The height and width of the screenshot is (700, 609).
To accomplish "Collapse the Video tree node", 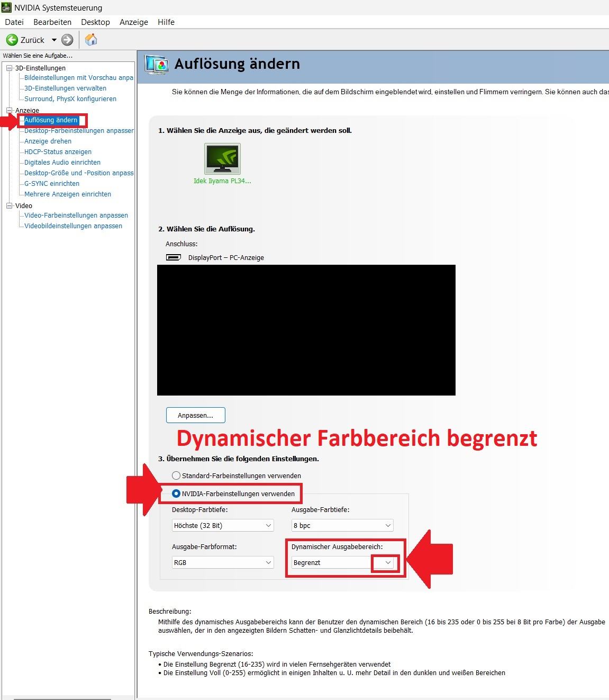I will 9,205.
